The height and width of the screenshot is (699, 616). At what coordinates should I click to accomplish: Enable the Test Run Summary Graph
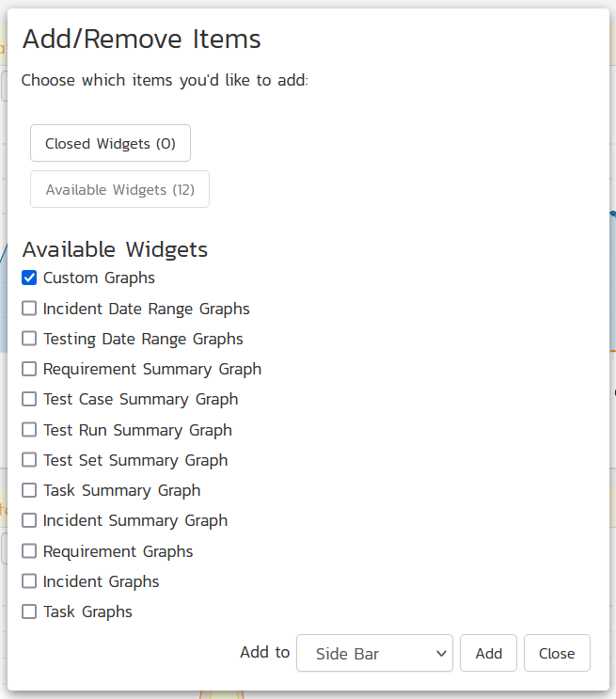(x=29, y=430)
